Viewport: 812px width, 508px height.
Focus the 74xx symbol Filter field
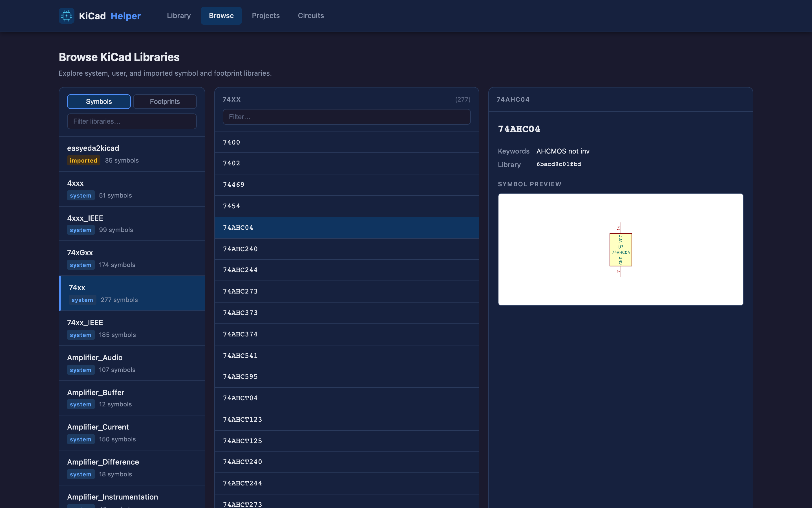pos(347,117)
